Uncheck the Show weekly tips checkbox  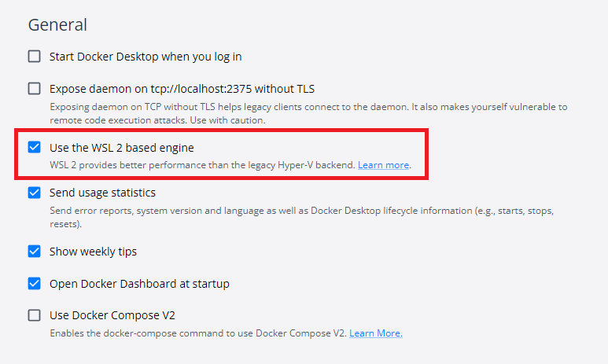(x=34, y=252)
